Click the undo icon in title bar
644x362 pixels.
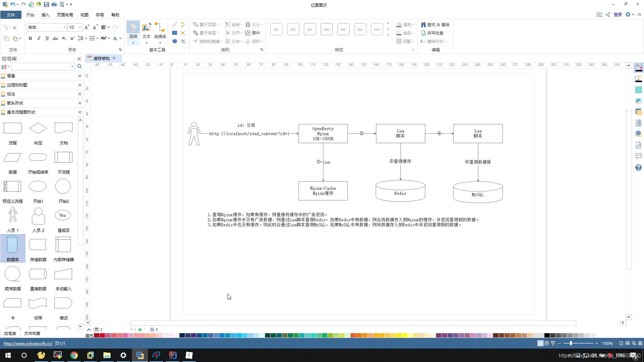(x=12, y=4)
